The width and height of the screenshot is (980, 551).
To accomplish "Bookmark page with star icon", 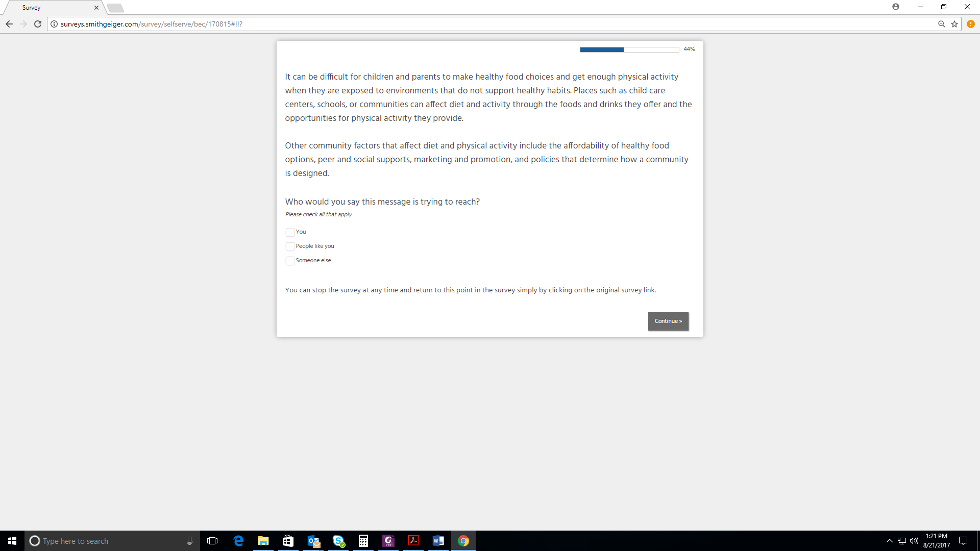I will 954,24.
